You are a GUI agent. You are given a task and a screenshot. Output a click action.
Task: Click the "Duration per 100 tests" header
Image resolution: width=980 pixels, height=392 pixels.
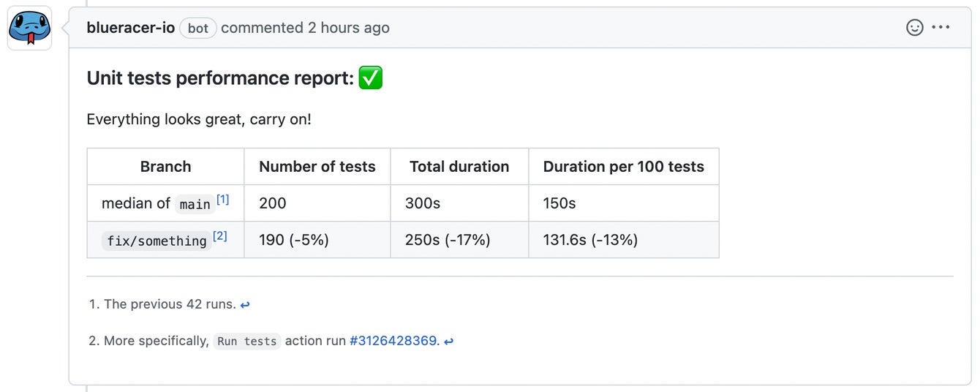coord(623,167)
